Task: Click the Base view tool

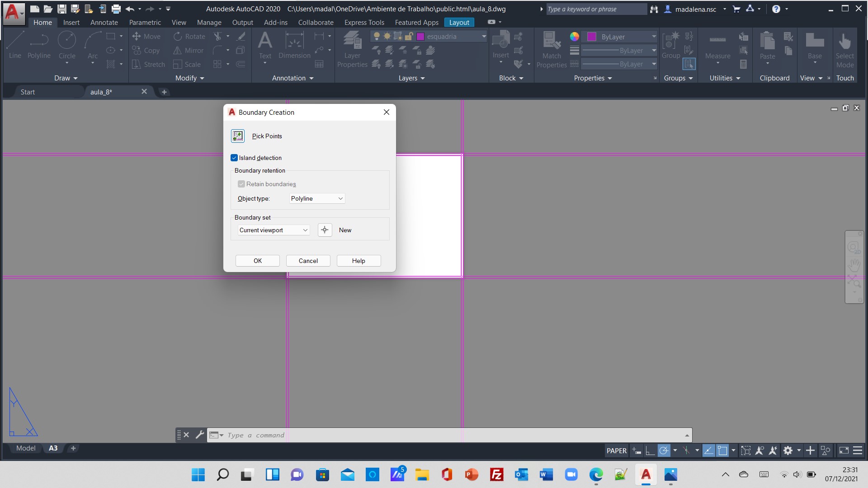Action: pos(815,45)
